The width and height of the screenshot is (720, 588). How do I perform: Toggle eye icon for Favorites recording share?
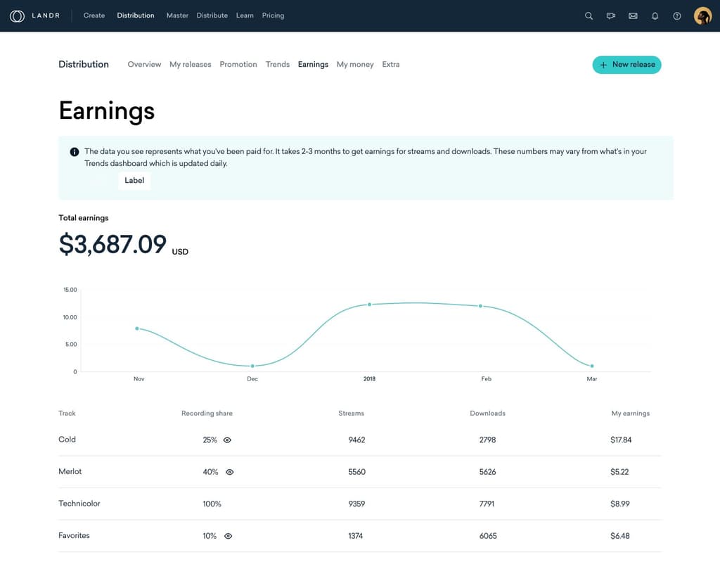pyautogui.click(x=228, y=536)
